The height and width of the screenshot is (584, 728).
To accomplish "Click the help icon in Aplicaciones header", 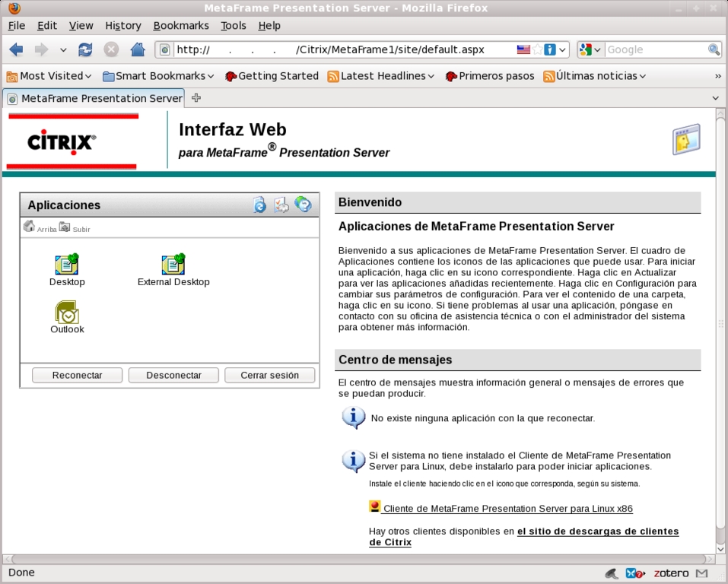I will (x=303, y=205).
